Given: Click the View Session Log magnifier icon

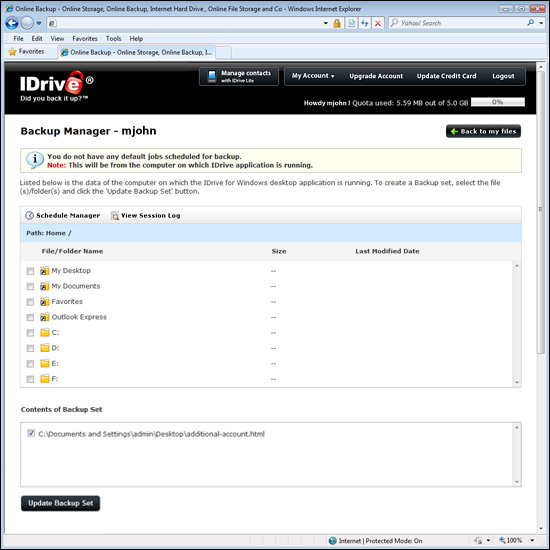Looking at the screenshot, I should (x=115, y=216).
